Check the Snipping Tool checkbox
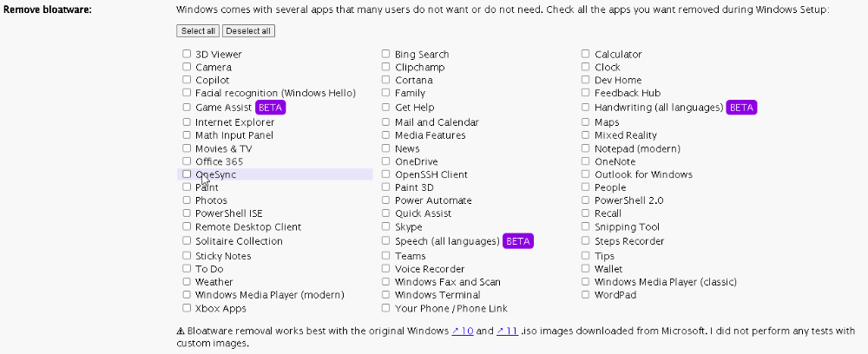868x354 pixels. tap(586, 226)
